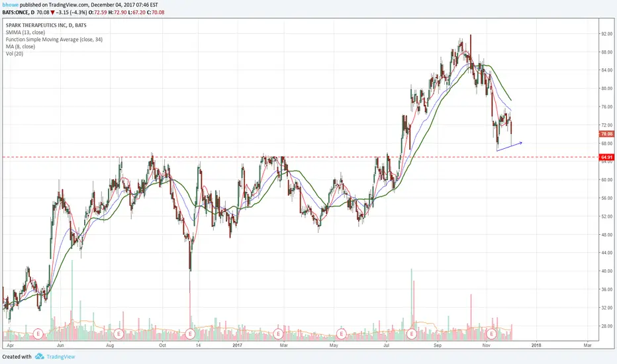The image size is (617, 364).
Task: Select the earnings E marker right of the Nov label
Action: [491, 334]
